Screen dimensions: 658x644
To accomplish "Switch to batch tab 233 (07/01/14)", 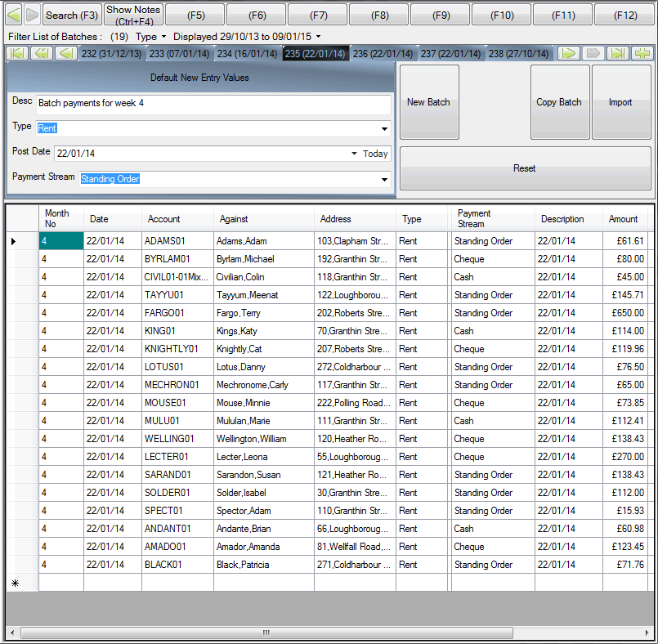I will [x=179, y=53].
